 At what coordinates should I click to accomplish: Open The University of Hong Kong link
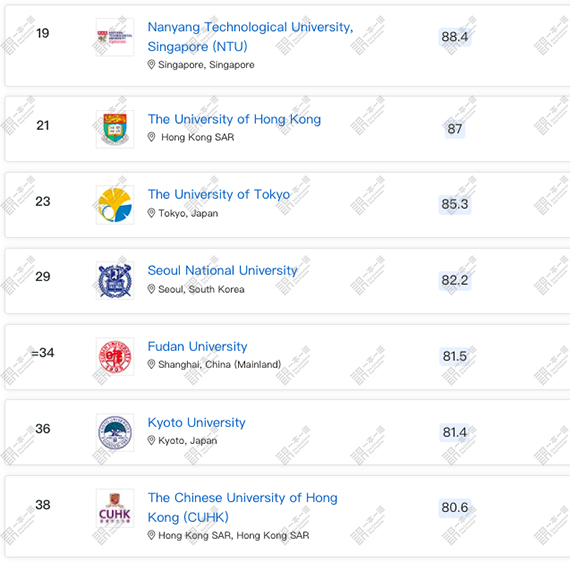coord(234,119)
